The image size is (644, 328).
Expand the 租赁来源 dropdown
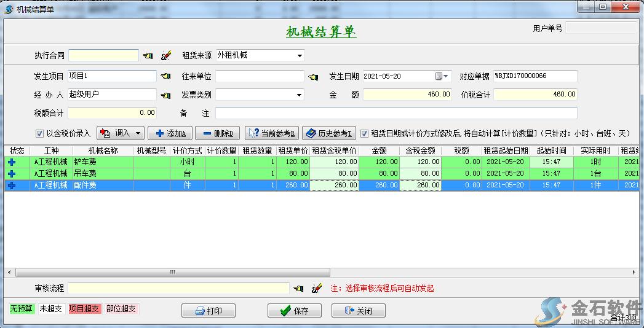click(x=300, y=56)
